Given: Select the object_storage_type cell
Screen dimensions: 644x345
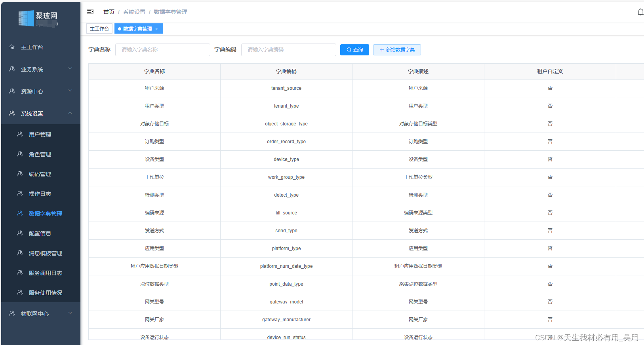Looking at the screenshot, I should point(286,124).
